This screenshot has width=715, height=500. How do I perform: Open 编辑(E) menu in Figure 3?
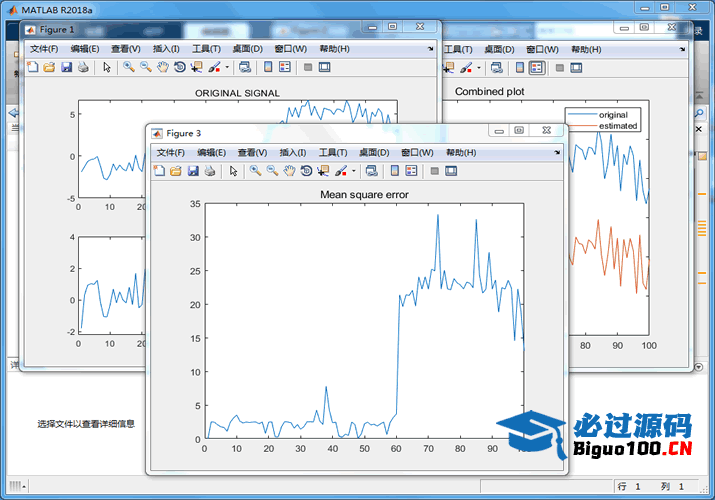point(211,153)
